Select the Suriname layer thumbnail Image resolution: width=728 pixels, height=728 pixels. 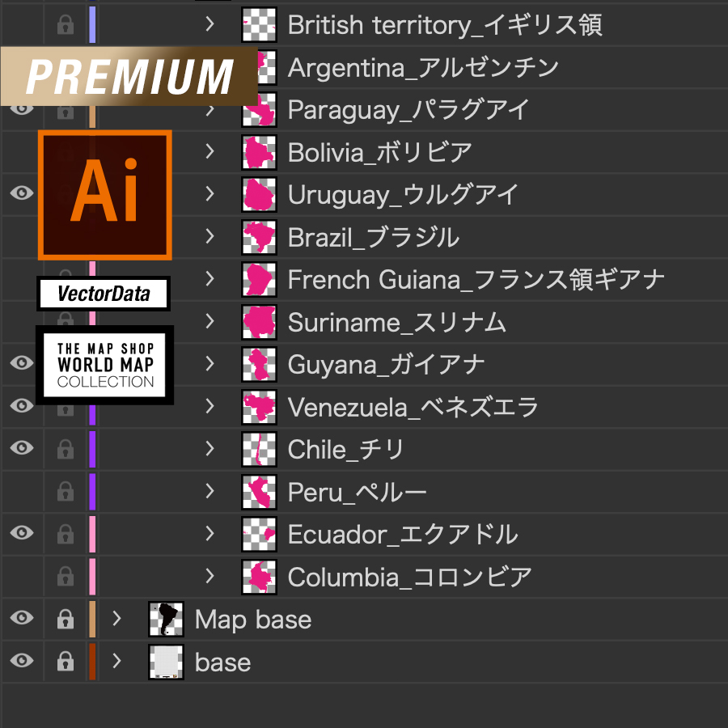[259, 322]
